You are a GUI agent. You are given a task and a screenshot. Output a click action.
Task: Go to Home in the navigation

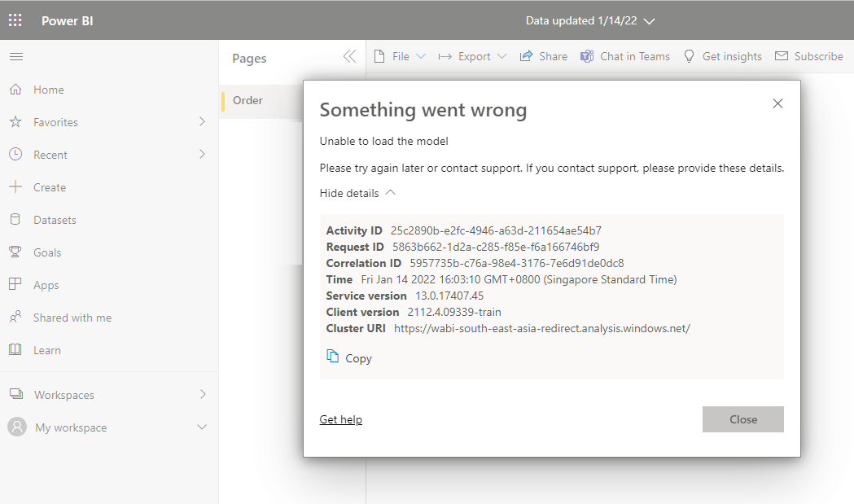[49, 90]
